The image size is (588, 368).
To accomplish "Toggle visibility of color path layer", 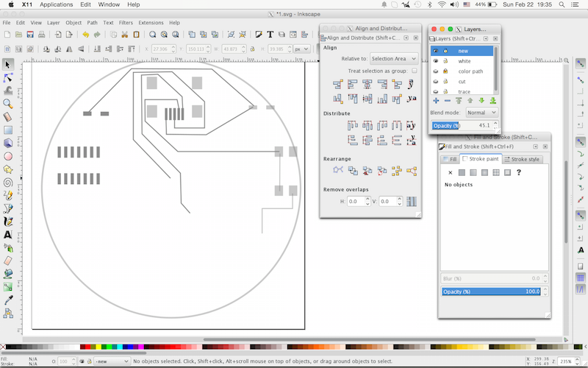I will [x=435, y=71].
